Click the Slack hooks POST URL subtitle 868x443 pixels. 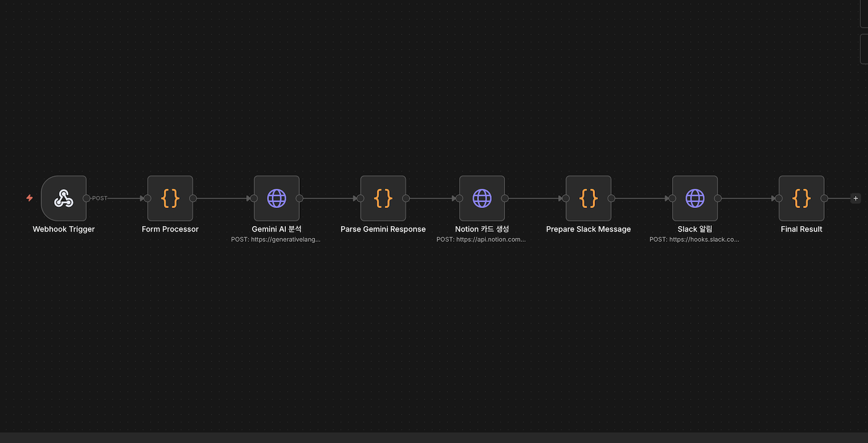(x=694, y=239)
